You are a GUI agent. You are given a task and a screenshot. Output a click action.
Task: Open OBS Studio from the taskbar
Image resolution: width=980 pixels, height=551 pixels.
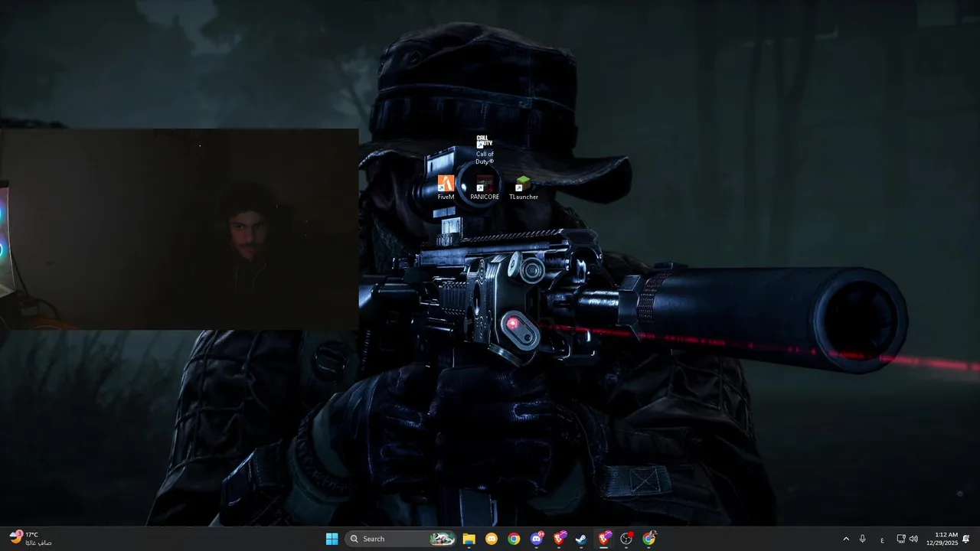coord(626,539)
